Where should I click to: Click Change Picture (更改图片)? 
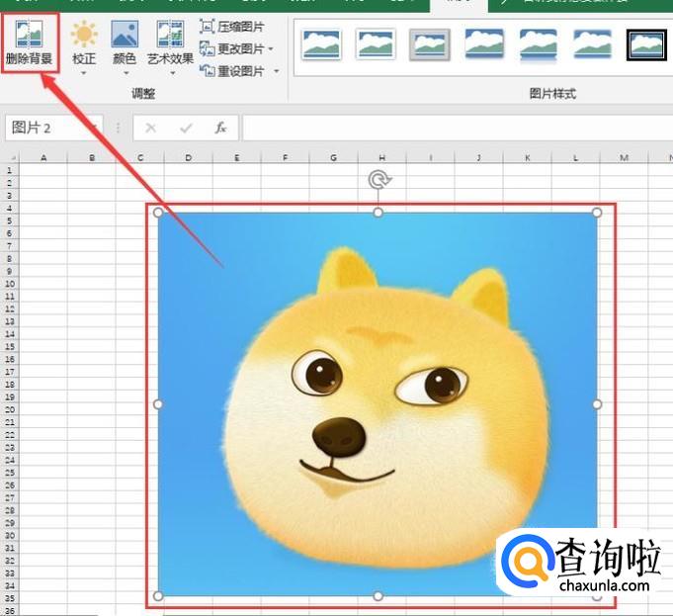pyautogui.click(x=232, y=49)
